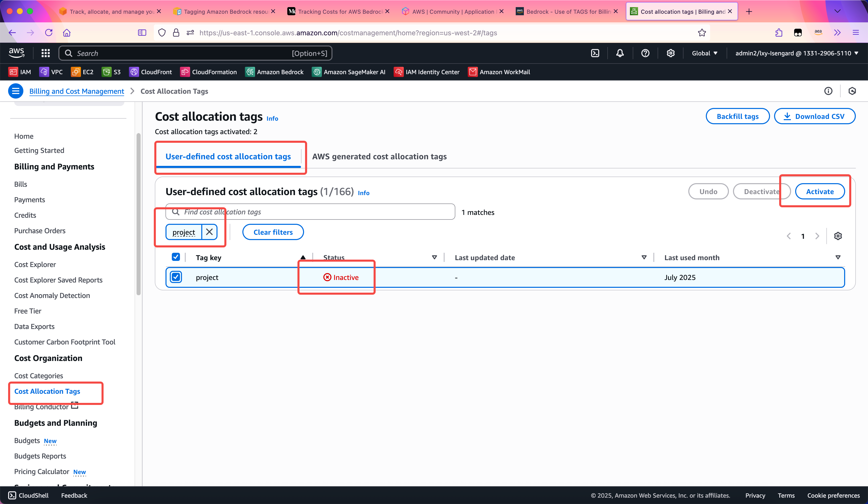Switch to Tagging Amazon Bedrock resources browser tab
The height and width of the screenshot is (504, 868).
pos(225,11)
